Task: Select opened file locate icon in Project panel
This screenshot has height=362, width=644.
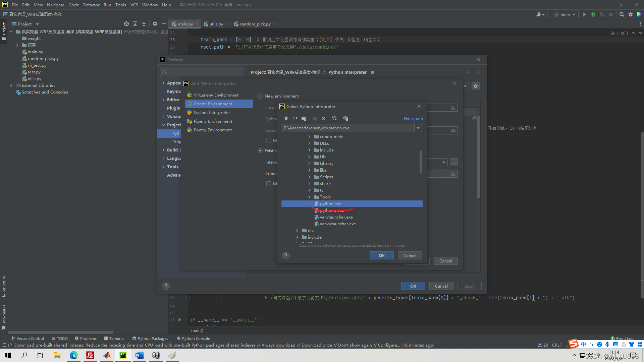Action: pyautogui.click(x=126, y=24)
